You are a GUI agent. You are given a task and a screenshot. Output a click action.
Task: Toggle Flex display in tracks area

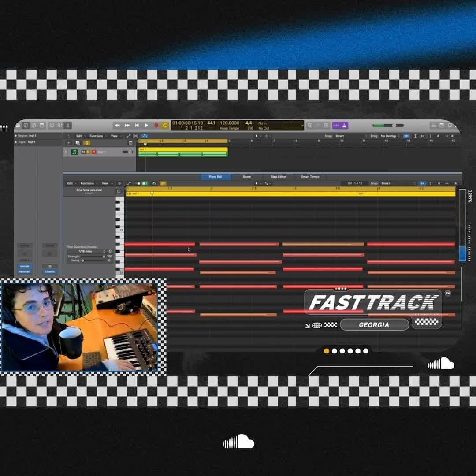coord(136,136)
